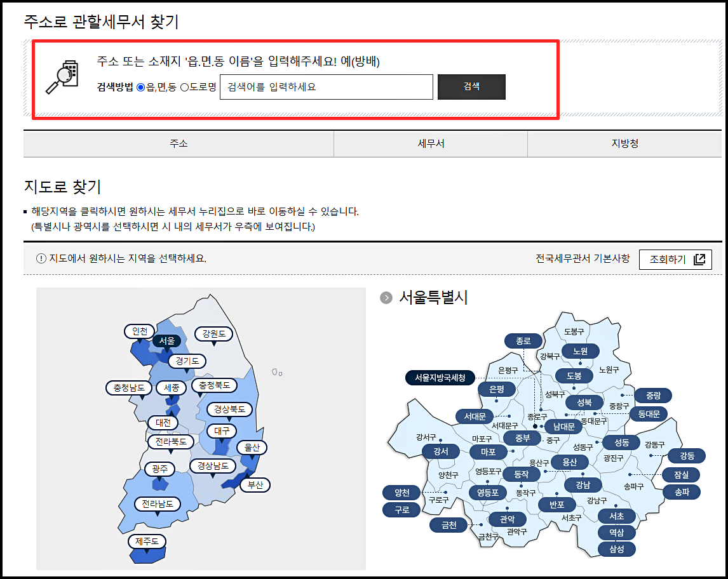Select 전라남도 region marker

click(x=158, y=504)
